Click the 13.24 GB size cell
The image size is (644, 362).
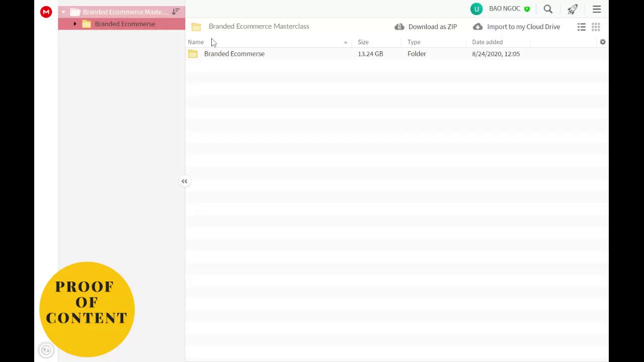(x=370, y=54)
